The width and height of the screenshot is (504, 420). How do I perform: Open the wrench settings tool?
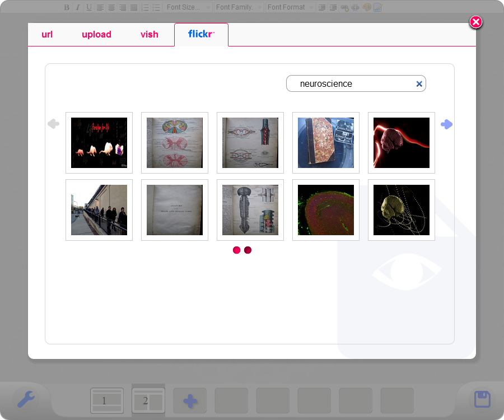click(26, 399)
